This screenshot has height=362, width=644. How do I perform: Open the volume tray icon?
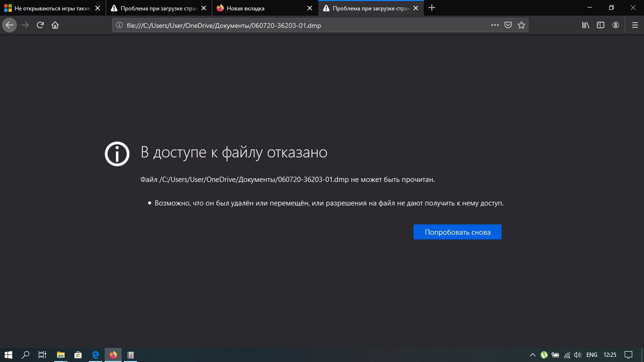point(578,355)
